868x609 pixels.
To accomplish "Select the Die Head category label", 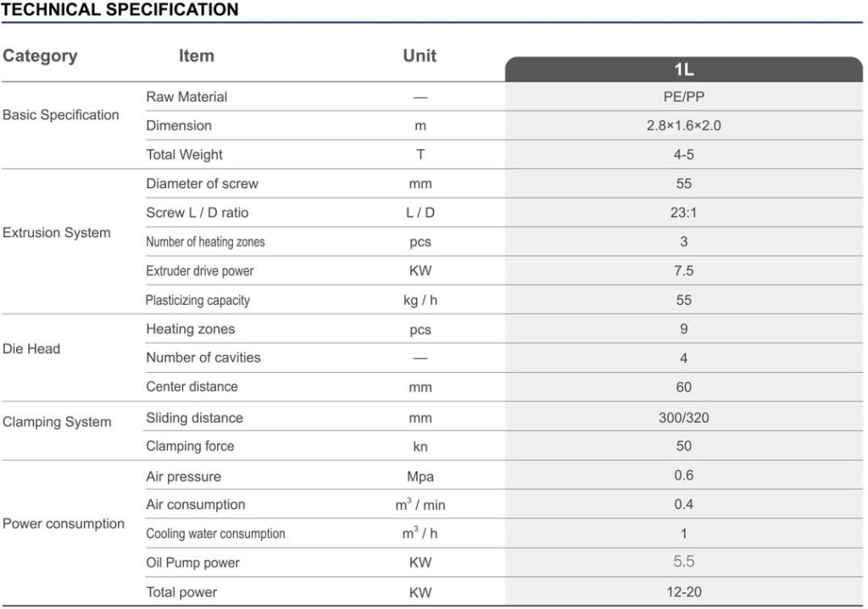I will coord(31,348).
